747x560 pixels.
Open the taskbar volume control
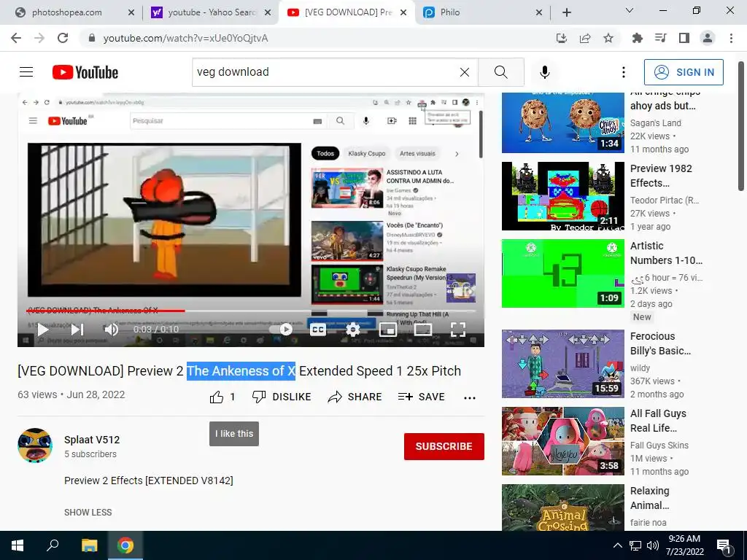click(653, 545)
